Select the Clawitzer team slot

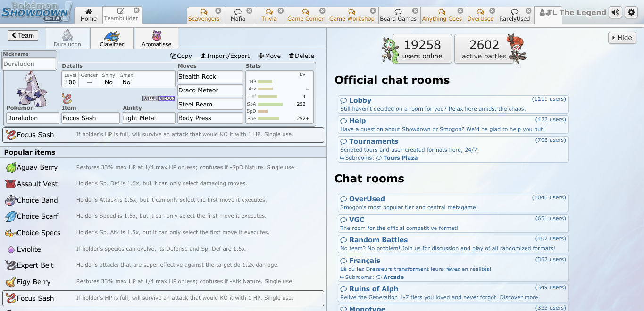point(112,38)
